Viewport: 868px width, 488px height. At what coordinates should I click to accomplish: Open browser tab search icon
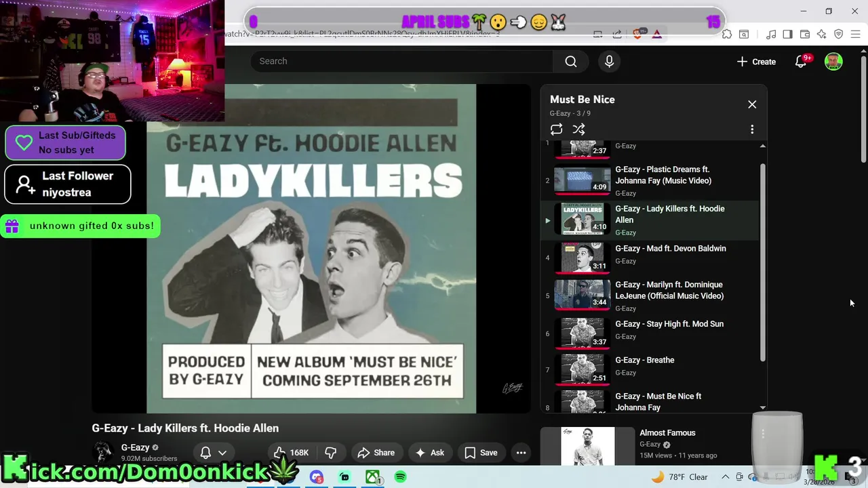pyautogui.click(x=744, y=35)
